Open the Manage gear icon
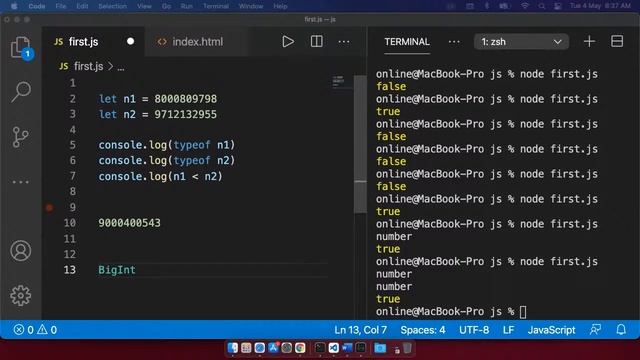The height and width of the screenshot is (360, 640). tap(20, 296)
